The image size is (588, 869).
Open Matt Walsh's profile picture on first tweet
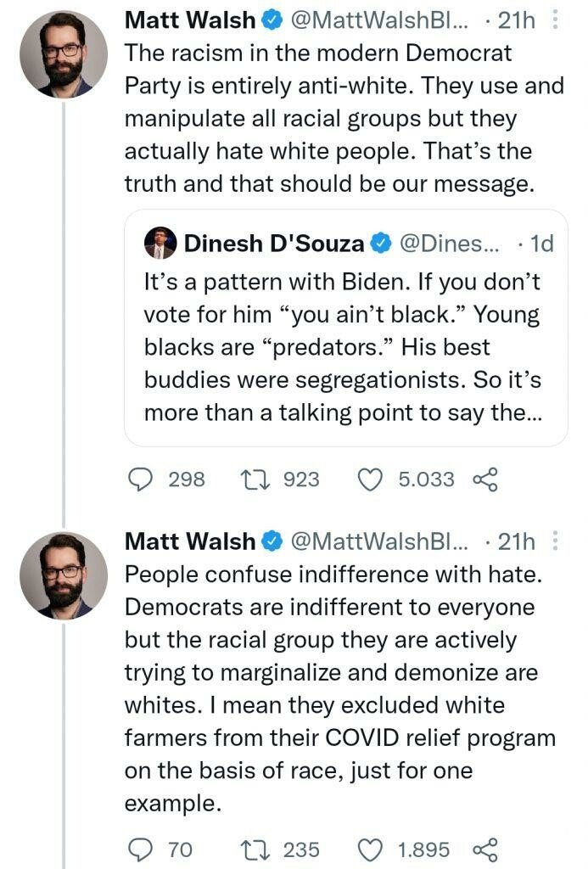coord(64,54)
